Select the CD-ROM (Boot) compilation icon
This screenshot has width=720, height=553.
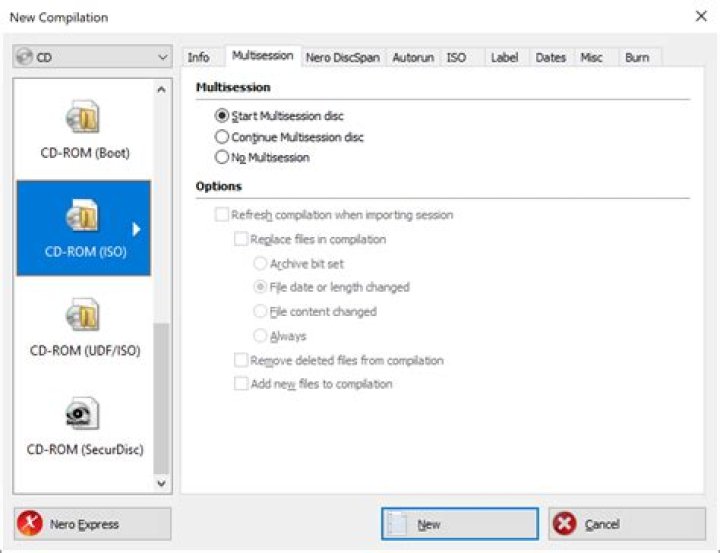[x=84, y=117]
